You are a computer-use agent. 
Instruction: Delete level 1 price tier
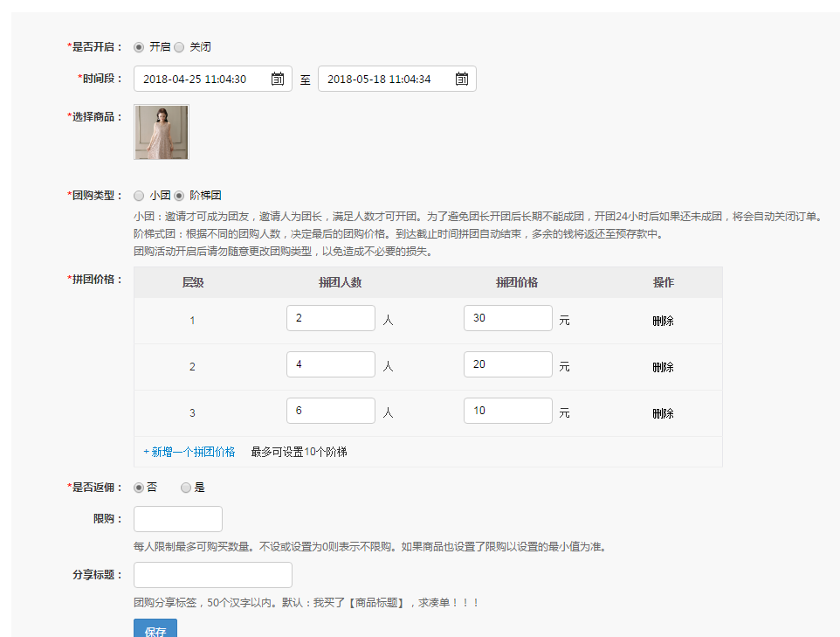[x=664, y=321]
